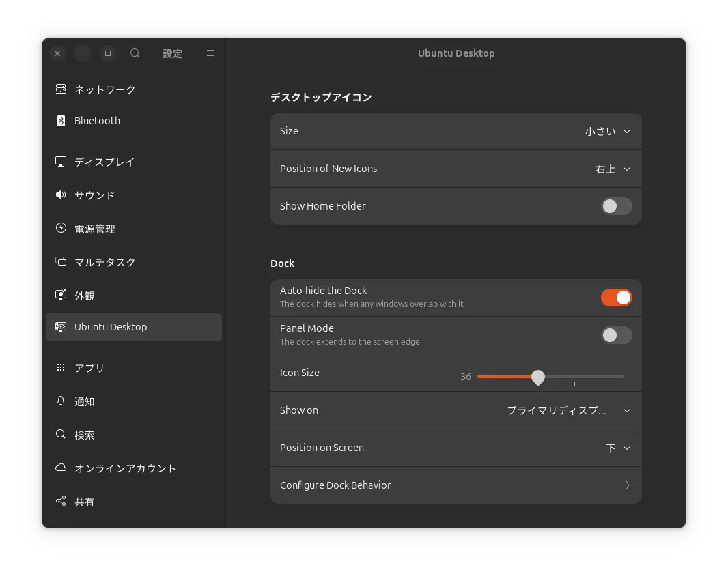Click 'The dock hides when any windows overlap' text
Viewport: 728px width, 574px height.
[372, 304]
